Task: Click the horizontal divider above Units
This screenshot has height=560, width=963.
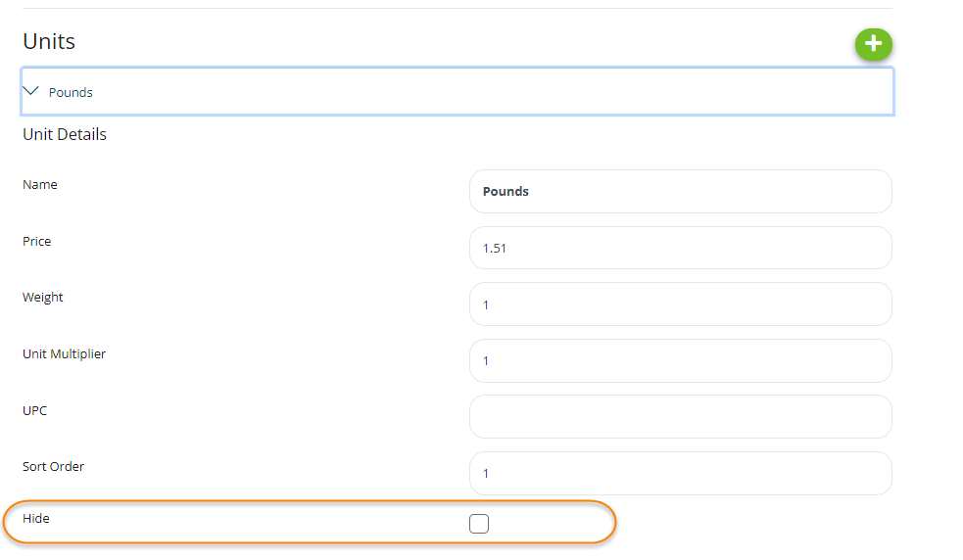Action: 451,9
